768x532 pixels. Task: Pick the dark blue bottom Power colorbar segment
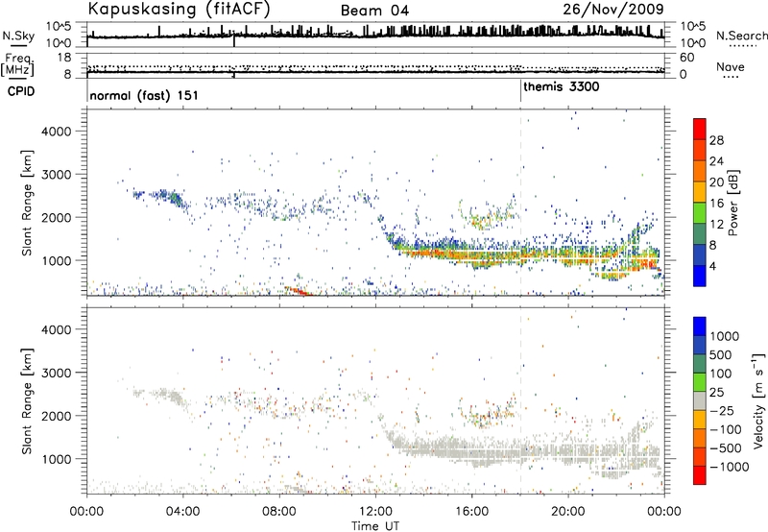click(700, 276)
